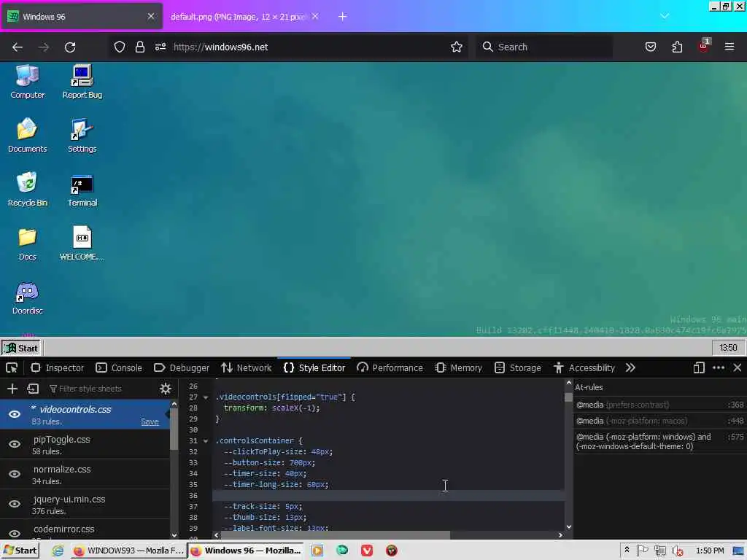Viewport: 747px width, 560px height.
Task: Save videocontrols.css via Save link
Action: (150, 421)
